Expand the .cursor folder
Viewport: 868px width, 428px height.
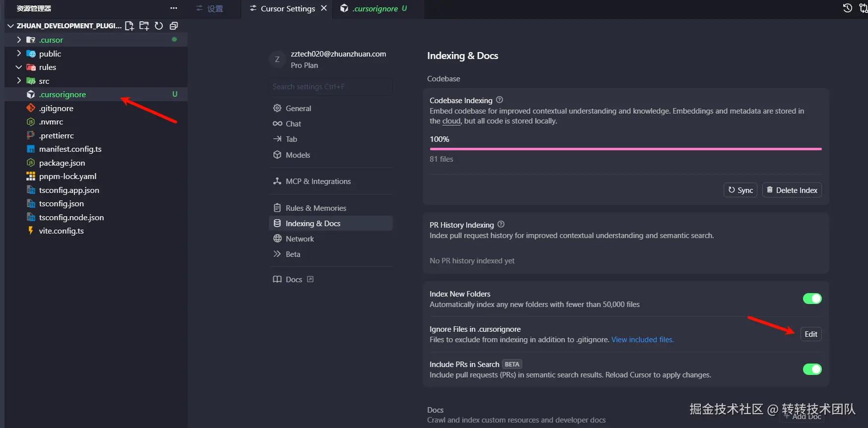click(19, 40)
